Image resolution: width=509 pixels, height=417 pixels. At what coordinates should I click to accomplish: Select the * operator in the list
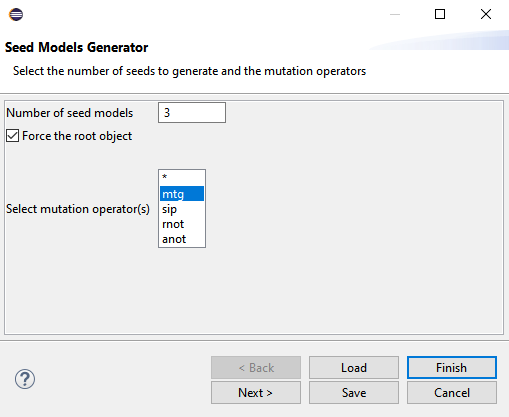[x=182, y=178]
